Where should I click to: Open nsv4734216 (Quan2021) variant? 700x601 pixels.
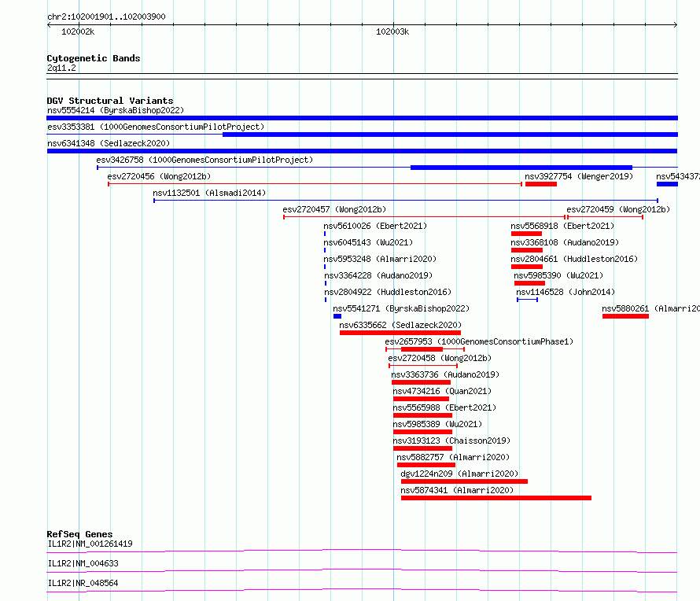click(442, 391)
